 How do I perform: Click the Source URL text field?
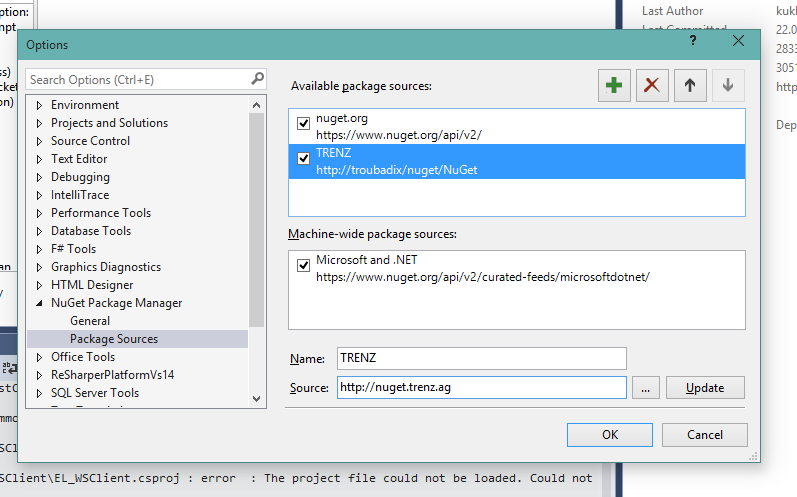point(481,387)
